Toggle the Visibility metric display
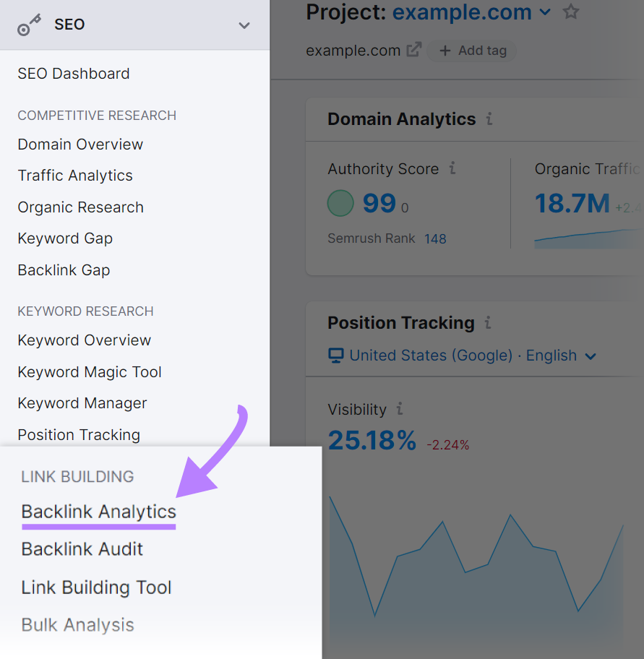Viewport: 644px width, 659px height. tap(372, 440)
